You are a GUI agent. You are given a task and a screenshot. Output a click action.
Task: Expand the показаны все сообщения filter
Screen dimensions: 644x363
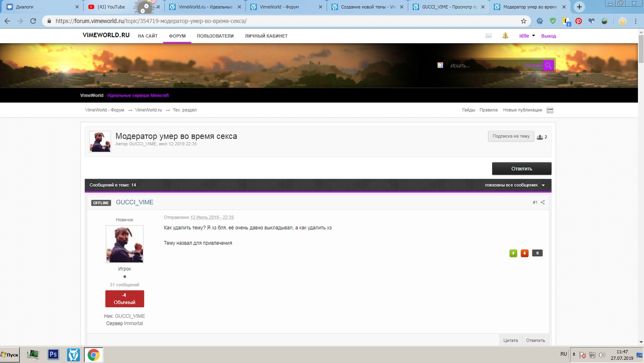pyautogui.click(x=515, y=185)
